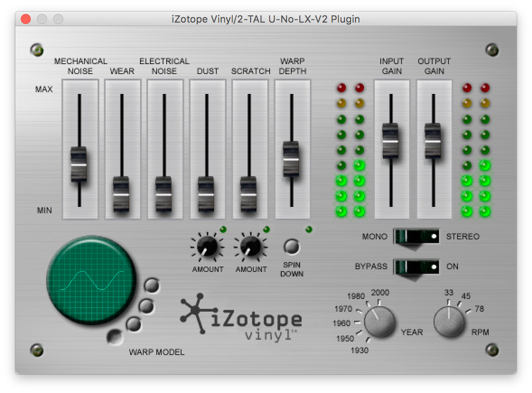Click the top-right screw icon
Viewport: 532px width, 393px height.
click(x=492, y=50)
